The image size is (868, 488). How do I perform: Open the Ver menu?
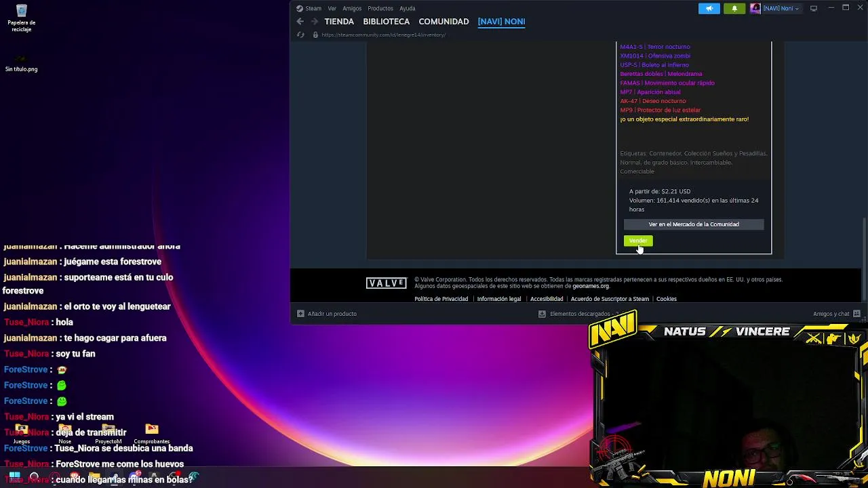[x=332, y=8]
